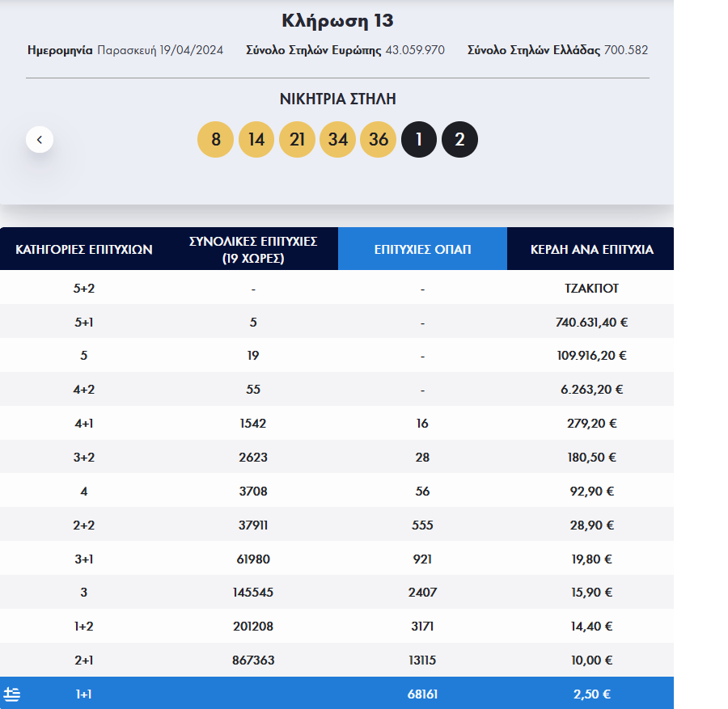
Task: Click total hits 37911 in the 2+2 row
Action: pos(253,525)
